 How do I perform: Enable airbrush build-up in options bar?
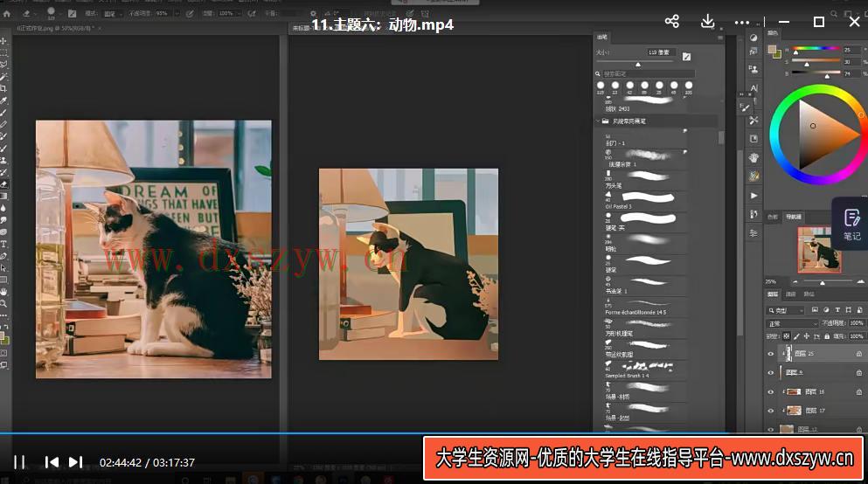[252, 13]
